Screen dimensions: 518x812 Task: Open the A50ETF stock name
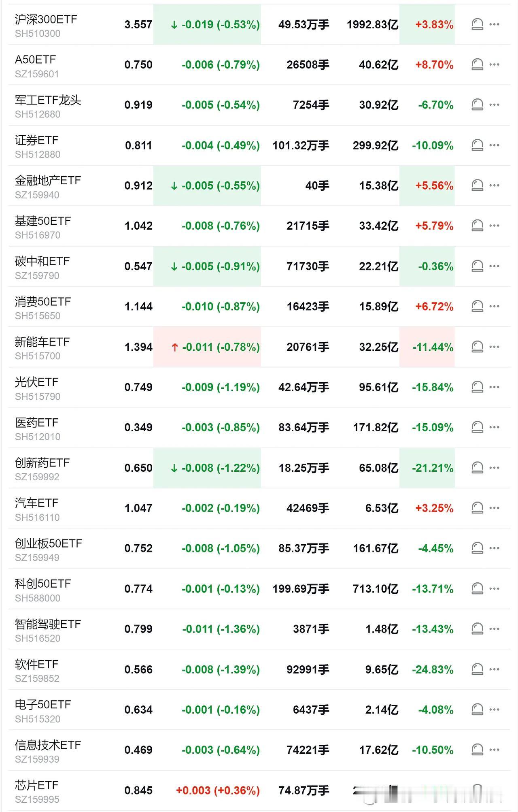[35, 60]
